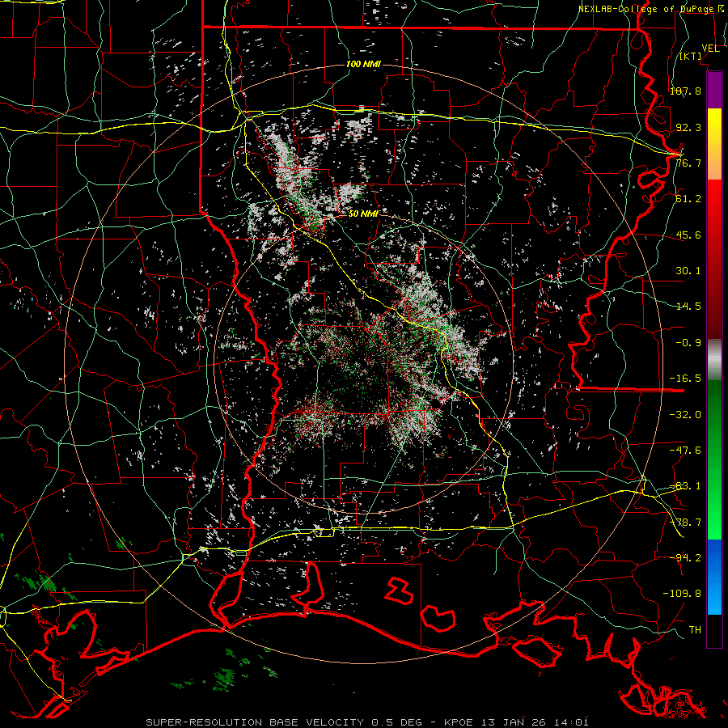Select the -94.2 scale value

(x=685, y=557)
